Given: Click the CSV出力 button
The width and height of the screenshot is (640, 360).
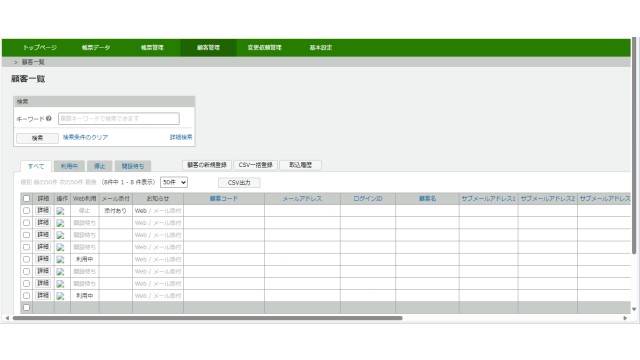Looking at the screenshot, I should [239, 182].
